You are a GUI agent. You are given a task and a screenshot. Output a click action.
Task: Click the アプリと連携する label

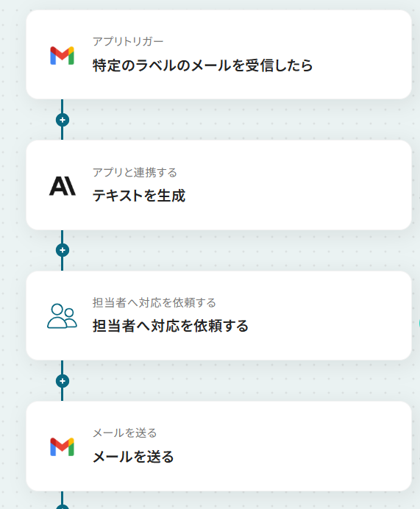click(135, 172)
